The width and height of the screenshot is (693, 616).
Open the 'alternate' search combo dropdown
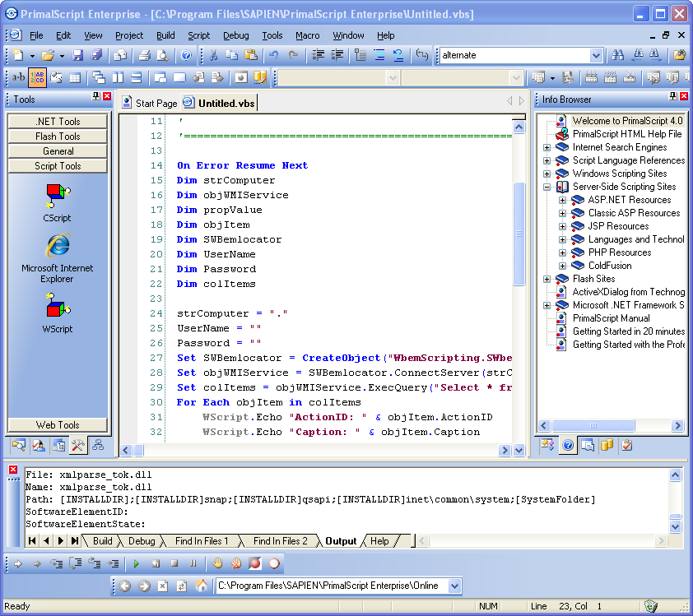pyautogui.click(x=596, y=55)
